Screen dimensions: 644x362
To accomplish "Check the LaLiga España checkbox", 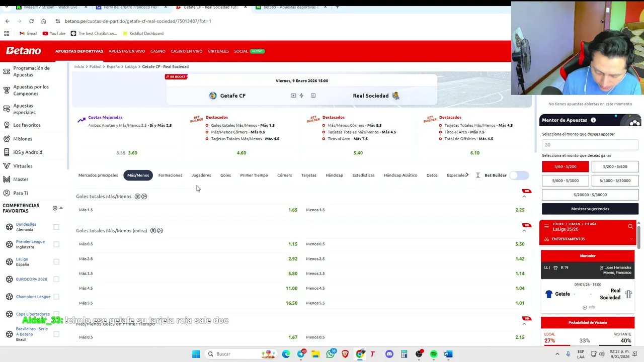I will [x=56, y=261].
